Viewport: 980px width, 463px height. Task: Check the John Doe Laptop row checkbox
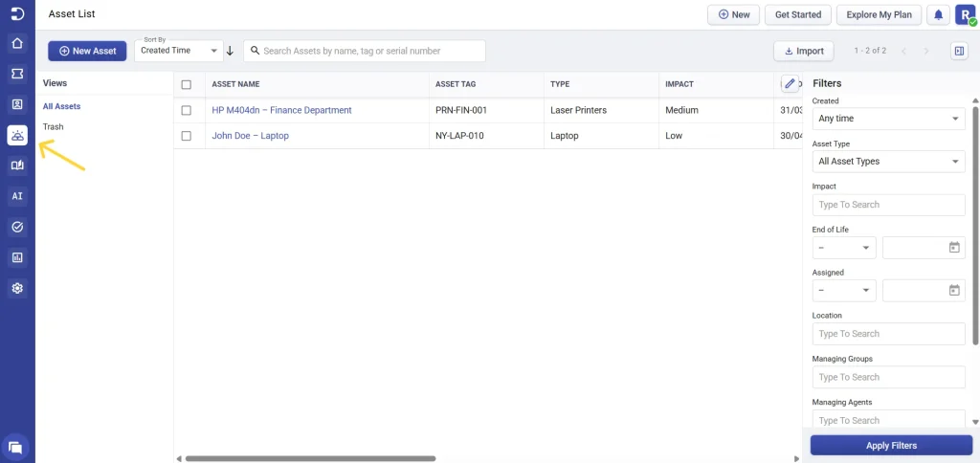pyautogui.click(x=187, y=136)
